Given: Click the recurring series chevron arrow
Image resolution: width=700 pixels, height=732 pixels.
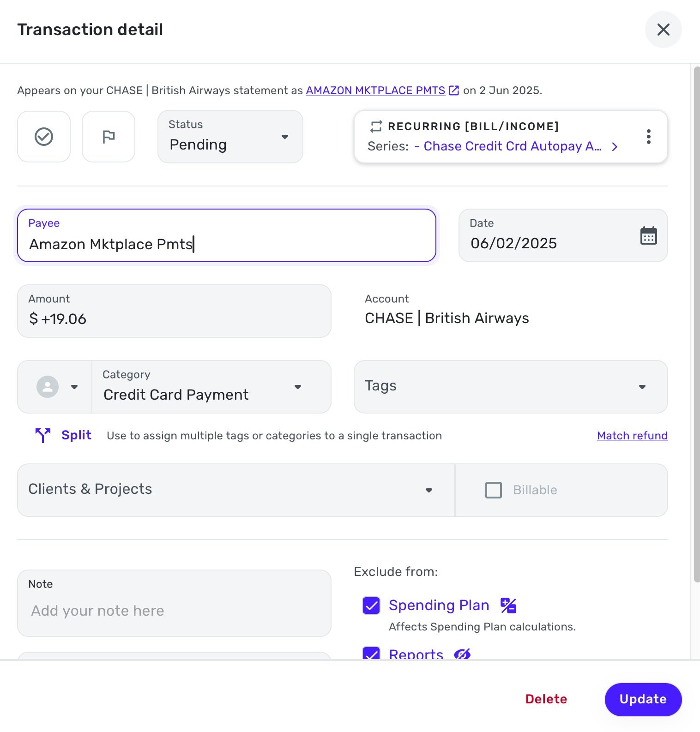Looking at the screenshot, I should click(x=615, y=147).
